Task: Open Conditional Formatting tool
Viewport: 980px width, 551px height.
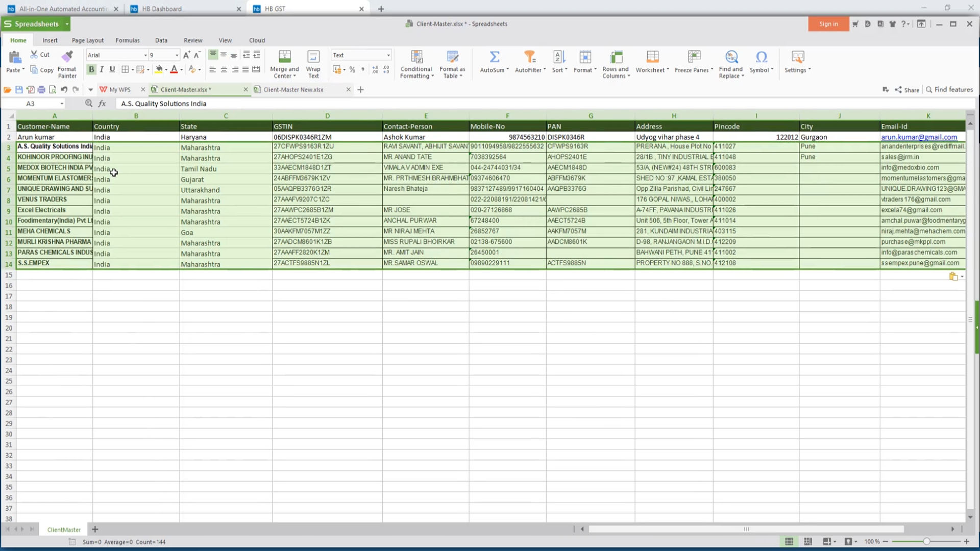Action: (416, 57)
